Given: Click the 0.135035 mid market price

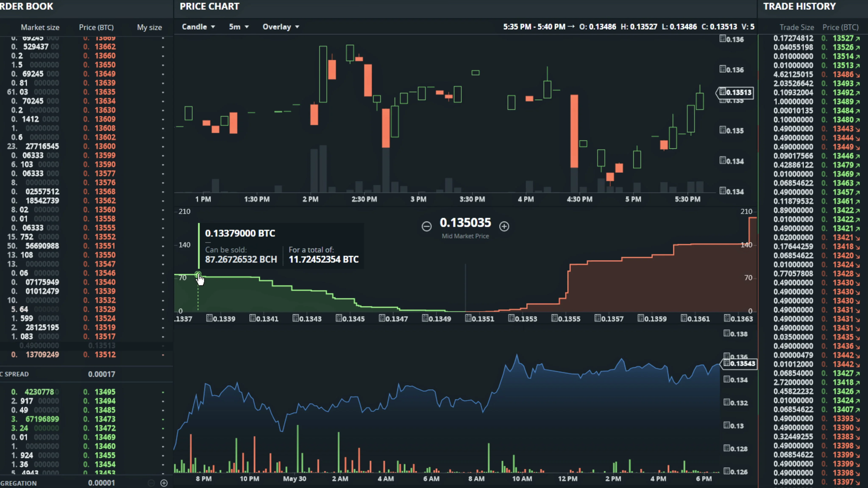Looking at the screenshot, I should point(465,223).
